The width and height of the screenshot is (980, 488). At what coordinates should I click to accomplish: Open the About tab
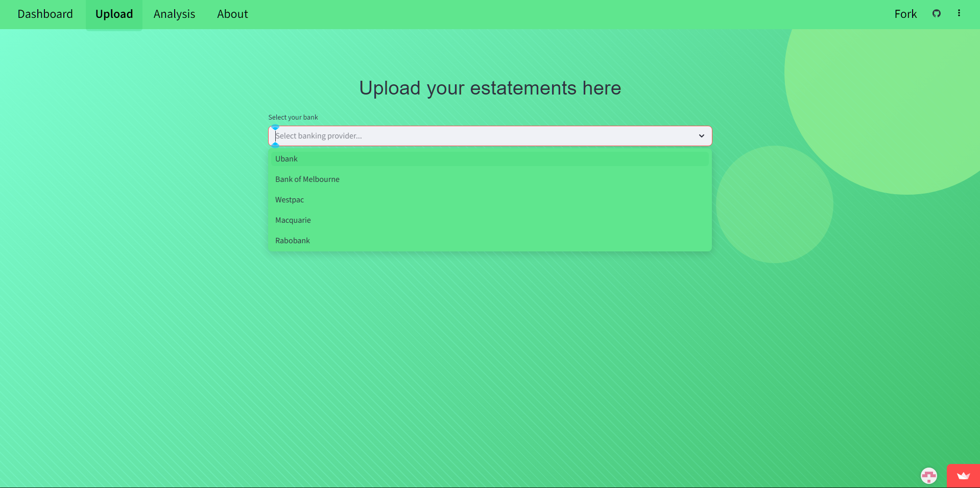[x=232, y=14]
